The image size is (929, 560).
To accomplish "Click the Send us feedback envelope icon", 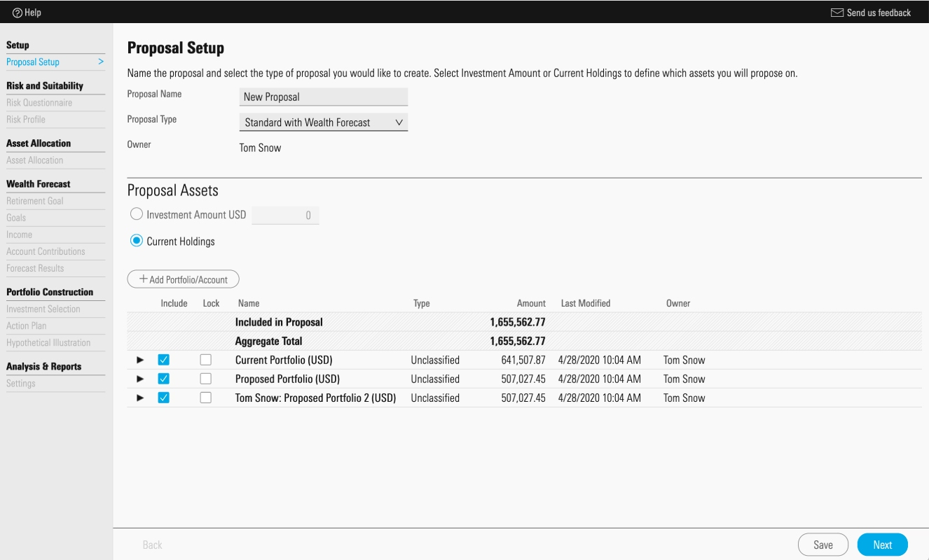I will 837,13.
